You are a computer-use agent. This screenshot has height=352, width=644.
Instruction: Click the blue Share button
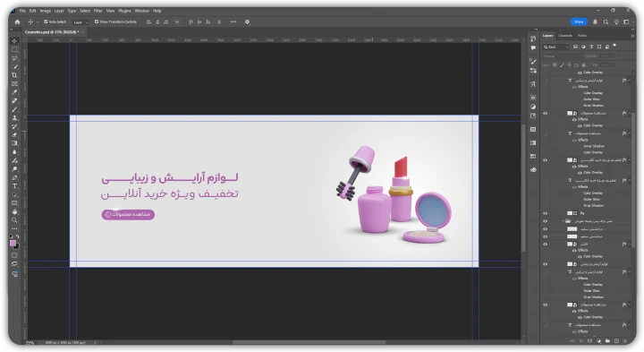click(x=579, y=21)
